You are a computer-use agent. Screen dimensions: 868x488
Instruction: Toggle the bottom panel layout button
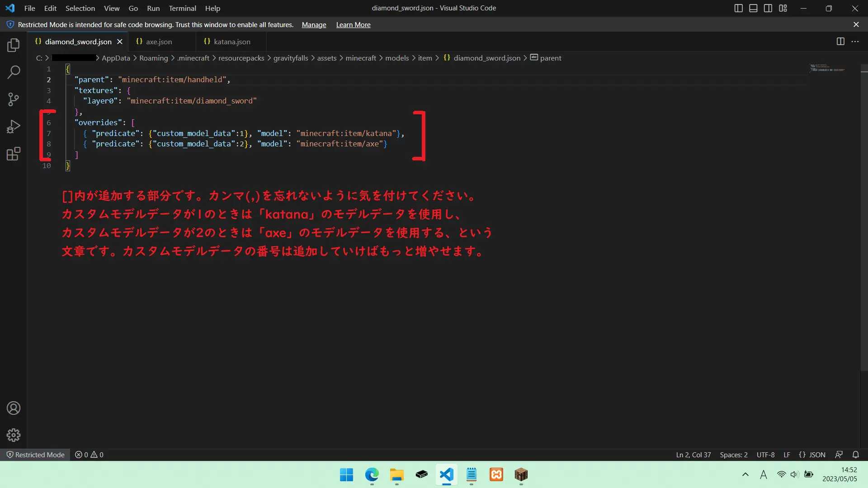pos(753,8)
